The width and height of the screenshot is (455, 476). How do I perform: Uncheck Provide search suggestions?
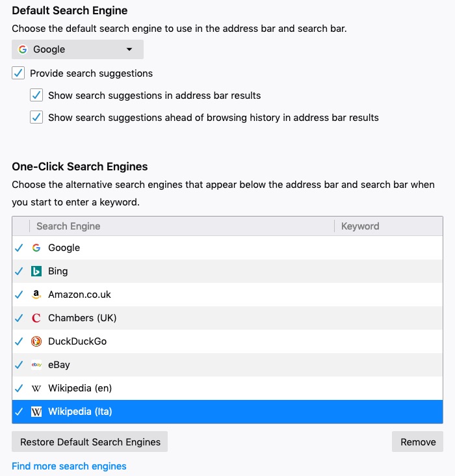point(18,73)
